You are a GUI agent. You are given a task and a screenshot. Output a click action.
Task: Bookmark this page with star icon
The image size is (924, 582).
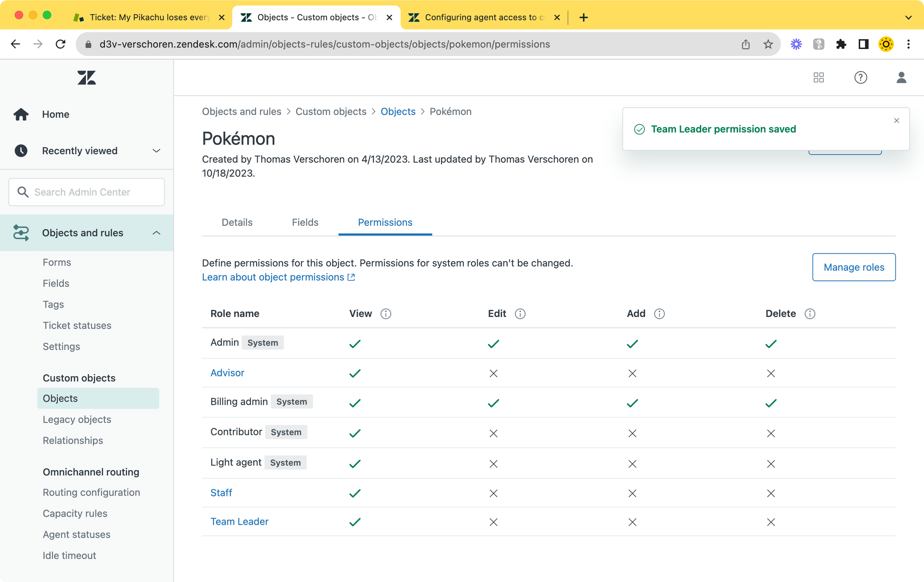pos(768,44)
